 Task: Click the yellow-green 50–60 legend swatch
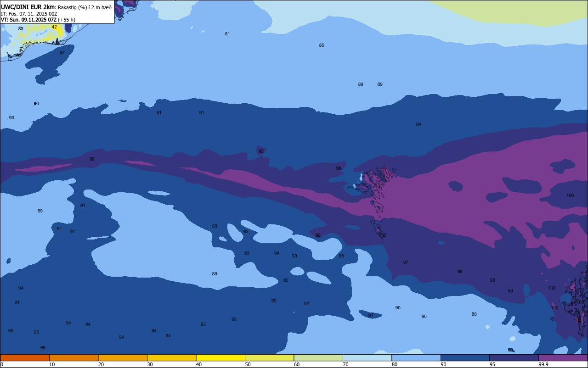click(269, 357)
